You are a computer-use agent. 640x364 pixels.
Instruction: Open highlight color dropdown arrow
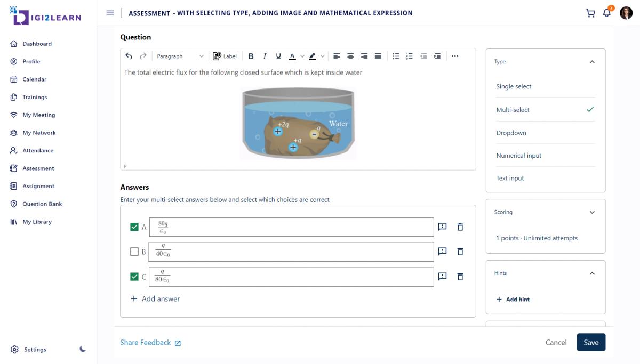click(x=323, y=56)
